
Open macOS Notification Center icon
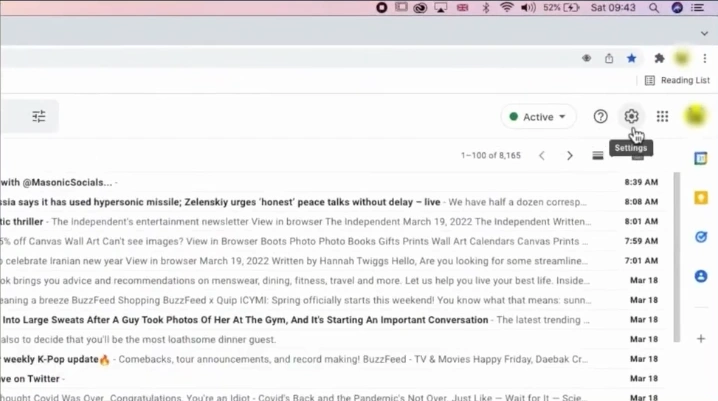coord(697,8)
